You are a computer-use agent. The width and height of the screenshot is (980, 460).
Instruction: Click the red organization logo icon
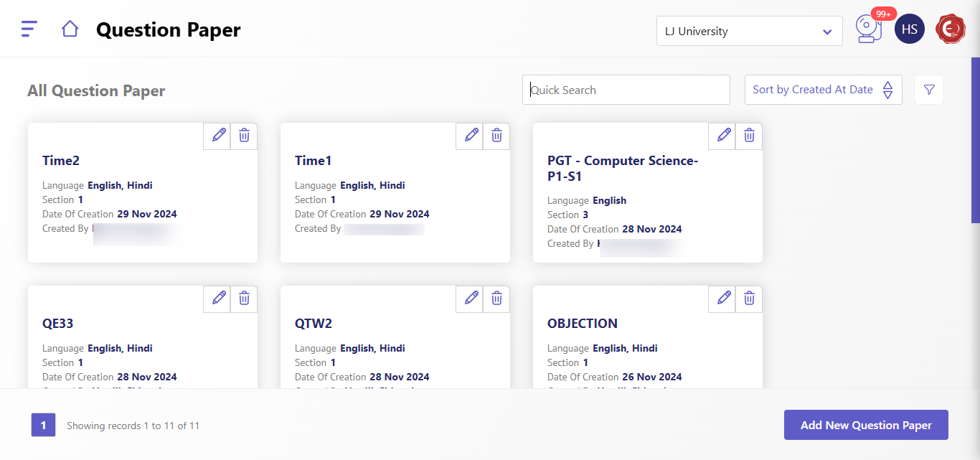point(951,29)
